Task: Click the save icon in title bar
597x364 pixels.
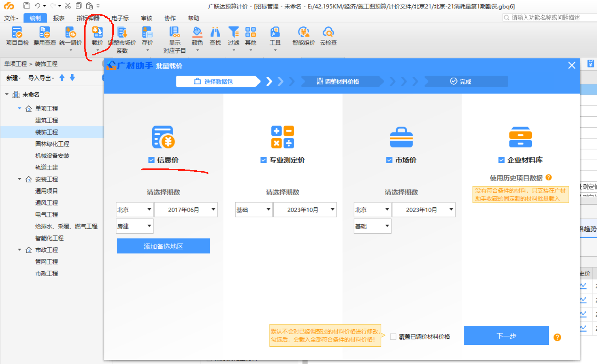Action: [x=26, y=6]
